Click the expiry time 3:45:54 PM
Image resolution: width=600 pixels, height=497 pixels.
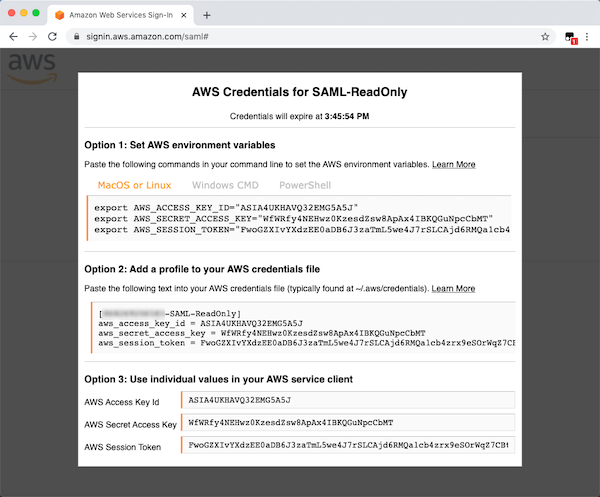347,116
